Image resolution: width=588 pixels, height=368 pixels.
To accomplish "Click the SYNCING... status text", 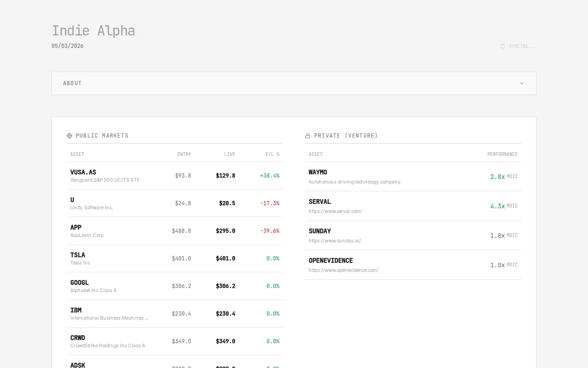I will click(x=522, y=46).
